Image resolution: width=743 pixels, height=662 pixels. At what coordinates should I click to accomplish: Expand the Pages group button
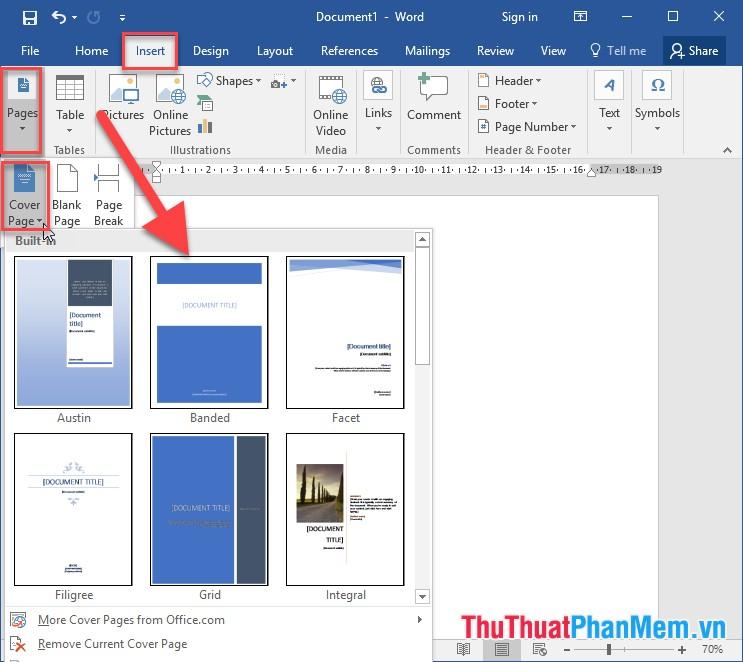(22, 110)
